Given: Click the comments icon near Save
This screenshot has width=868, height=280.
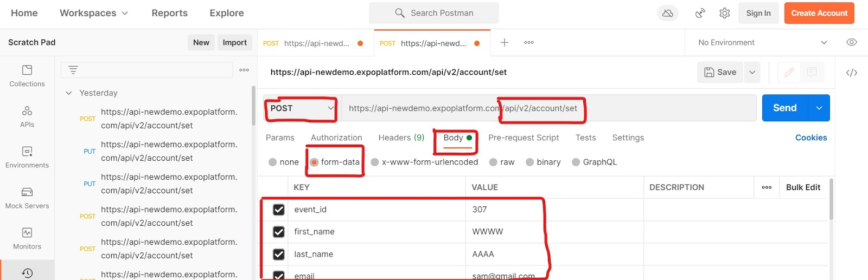Looking at the screenshot, I should click(x=812, y=72).
